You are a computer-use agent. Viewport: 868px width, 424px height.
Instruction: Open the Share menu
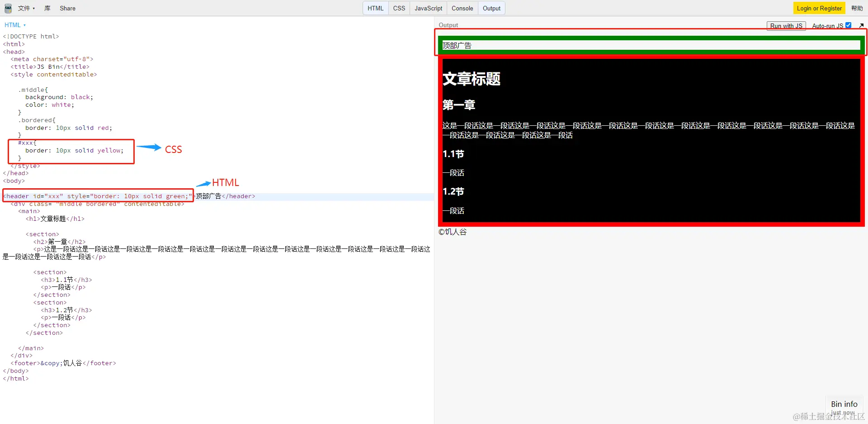[67, 8]
